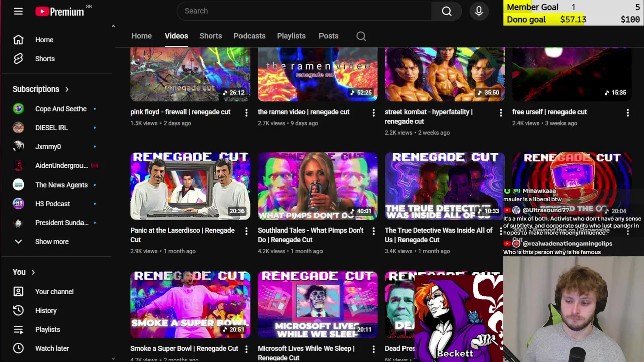Open options for pink floyd firewall video
644x362 pixels.
coord(246,113)
